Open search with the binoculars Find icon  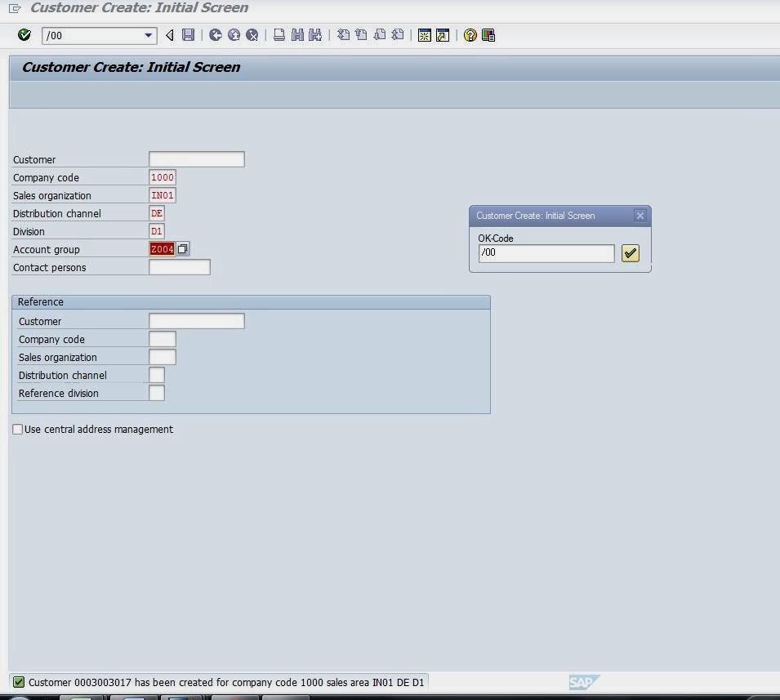296,35
